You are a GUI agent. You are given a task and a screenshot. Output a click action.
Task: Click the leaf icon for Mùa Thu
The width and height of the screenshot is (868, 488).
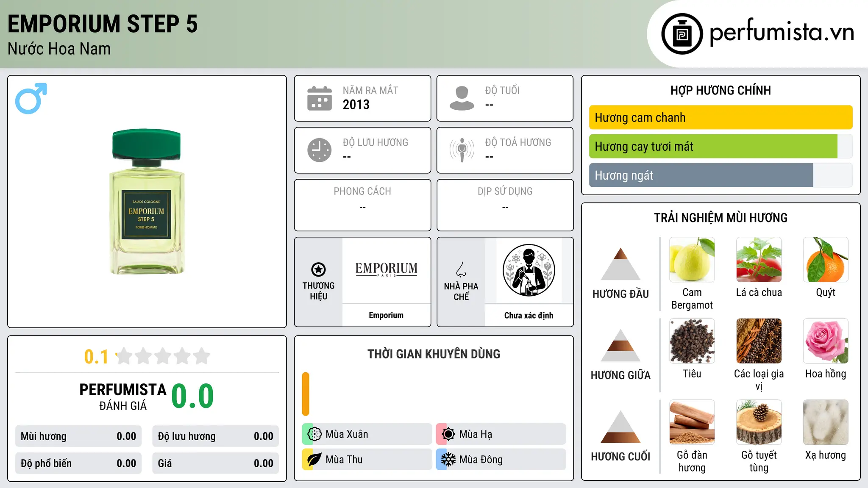point(314,460)
